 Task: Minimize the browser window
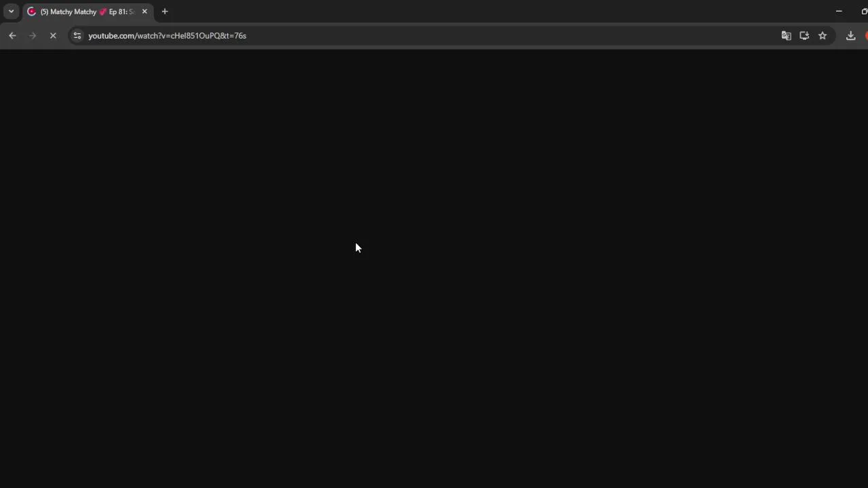coord(839,12)
